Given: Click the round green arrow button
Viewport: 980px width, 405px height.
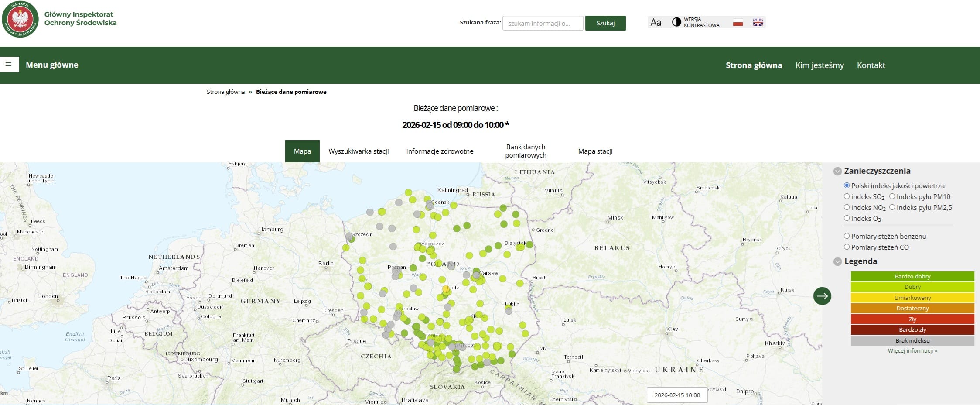Looking at the screenshot, I should coord(822,296).
